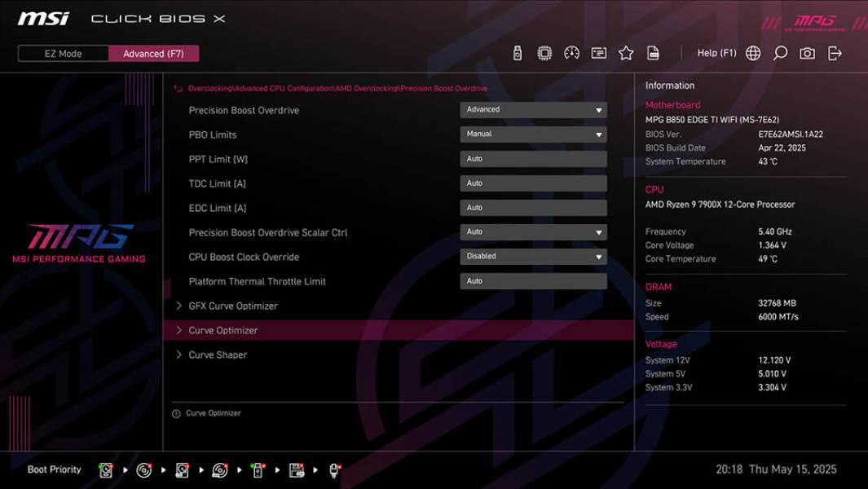Image resolution: width=868 pixels, height=489 pixels.
Task: Click the CPU Boost Clock Override label
Action: pos(244,257)
